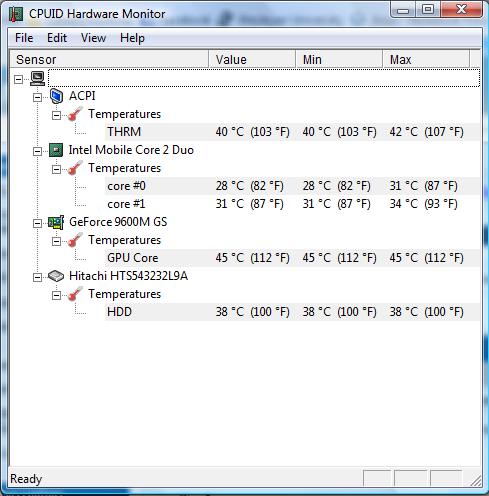The image size is (489, 496).
Task: Collapse the GeForce 9600M GS node
Action: [37, 223]
